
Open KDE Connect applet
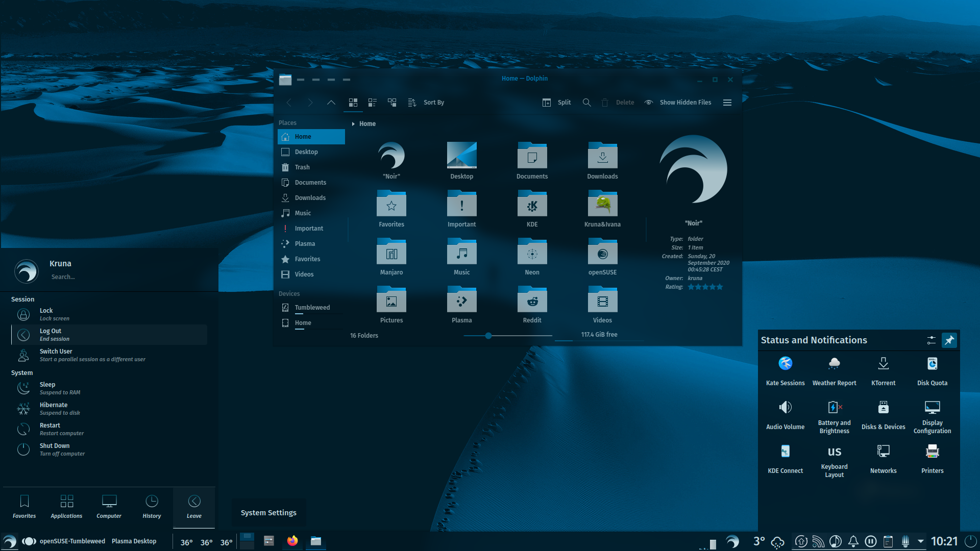click(785, 460)
